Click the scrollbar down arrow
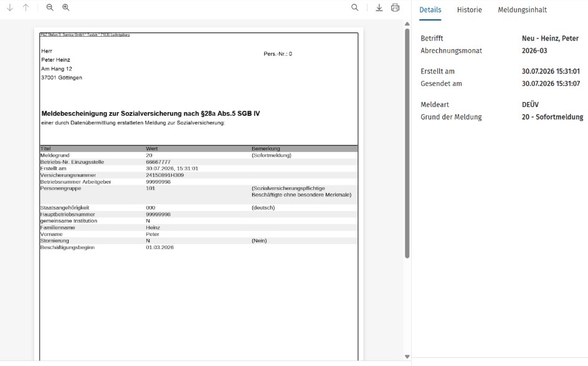The height and width of the screenshot is (366, 588). (x=407, y=357)
